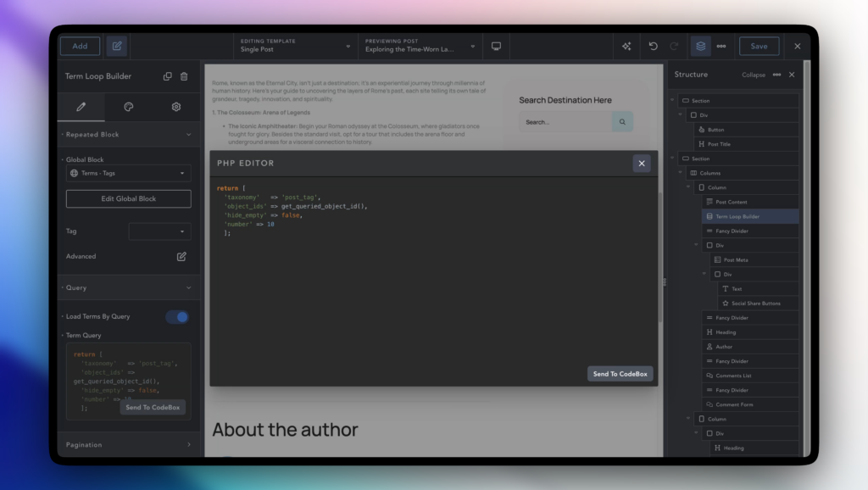This screenshot has height=490, width=868.
Task: Click the AI sparkle icon in top toolbar
Action: click(626, 47)
